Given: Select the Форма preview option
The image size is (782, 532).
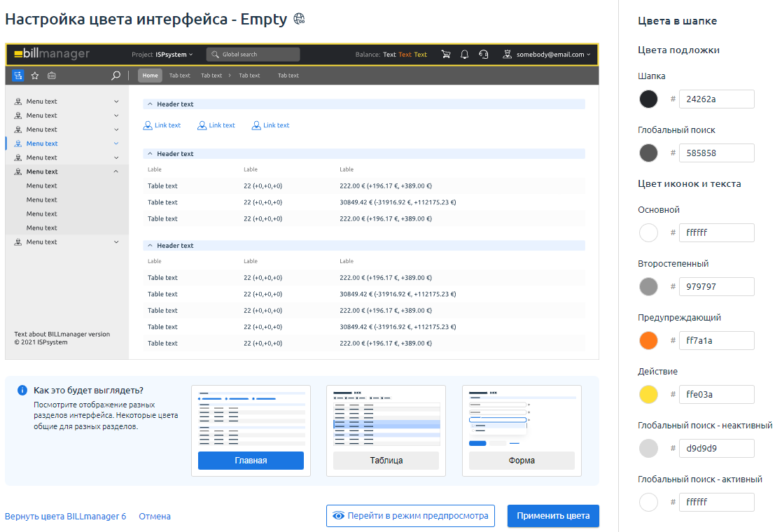Looking at the screenshot, I should [522, 460].
